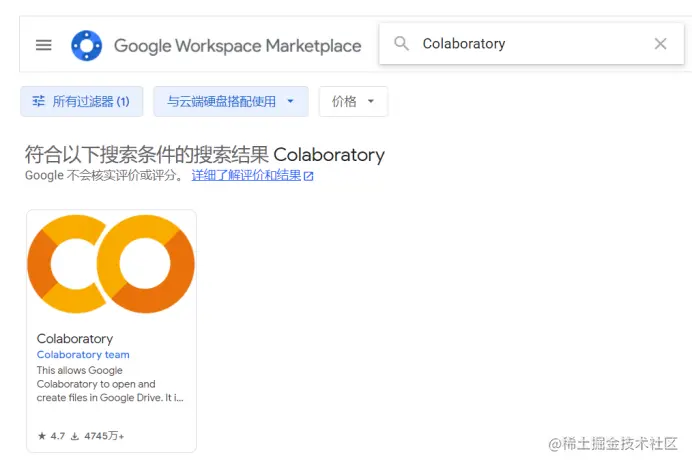Open the Colaboratory team developer link
The width and height of the screenshot is (692, 466).
(83, 355)
